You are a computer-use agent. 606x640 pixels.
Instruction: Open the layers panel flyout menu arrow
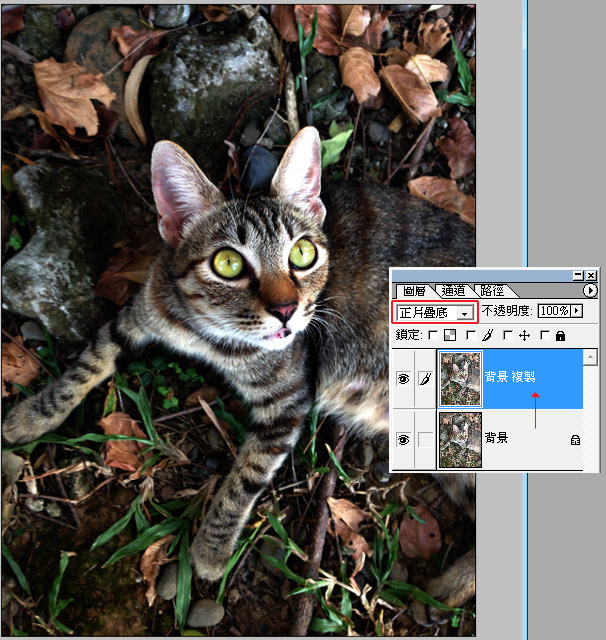590,291
